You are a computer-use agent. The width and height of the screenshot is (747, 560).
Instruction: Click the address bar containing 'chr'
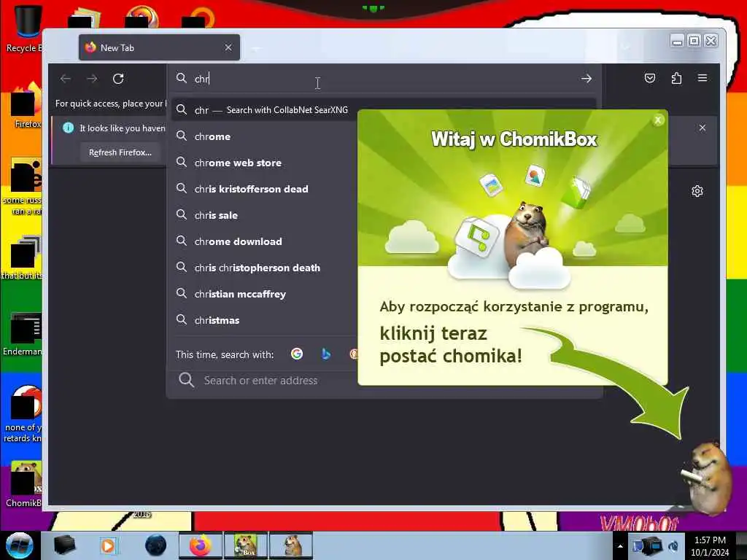point(384,79)
